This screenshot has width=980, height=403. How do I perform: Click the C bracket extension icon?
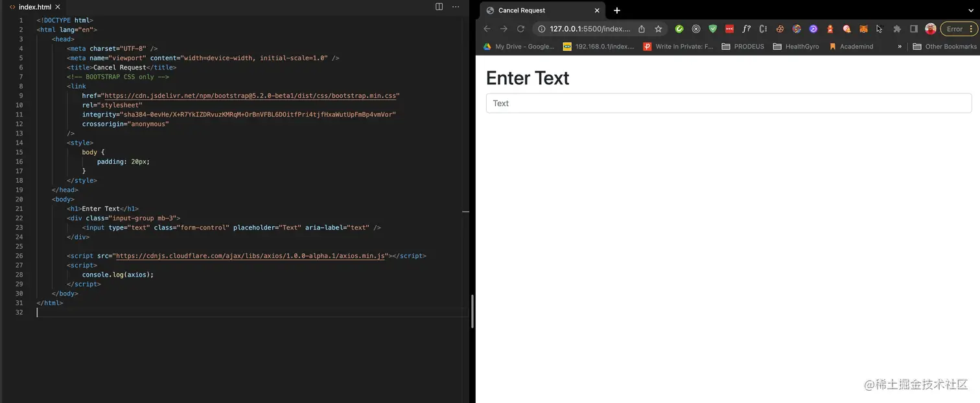pos(764,29)
